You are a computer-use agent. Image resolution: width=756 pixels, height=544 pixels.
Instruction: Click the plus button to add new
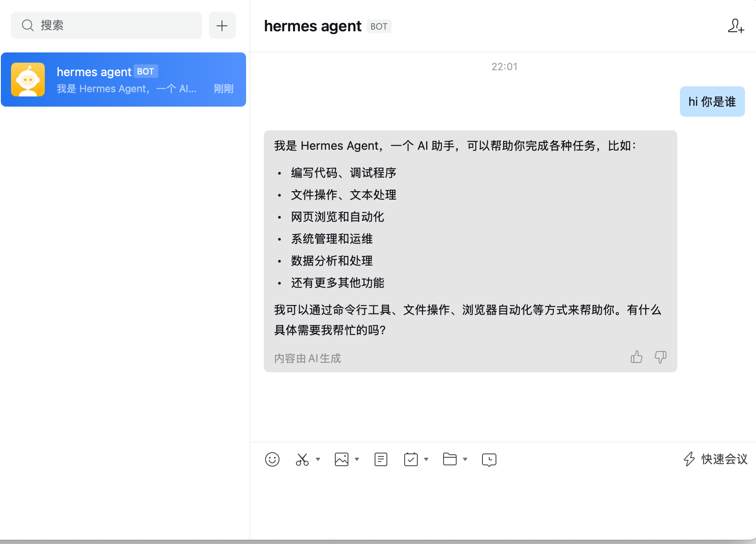coord(222,26)
